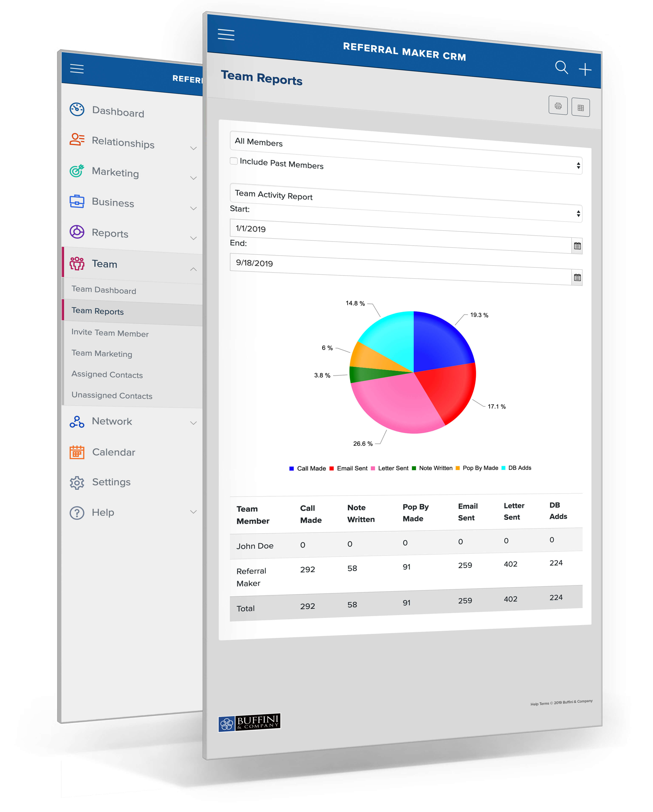
Task: Click Pop By Made orange legend swatch
Action: click(x=457, y=468)
